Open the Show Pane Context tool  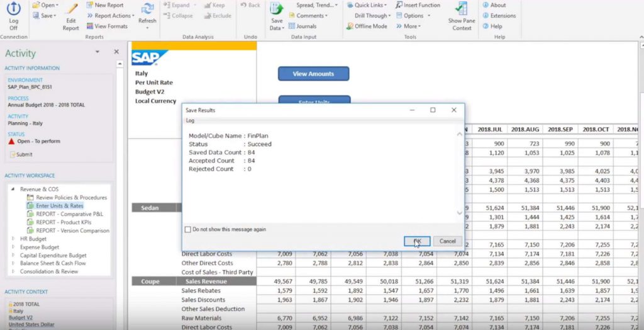(462, 16)
